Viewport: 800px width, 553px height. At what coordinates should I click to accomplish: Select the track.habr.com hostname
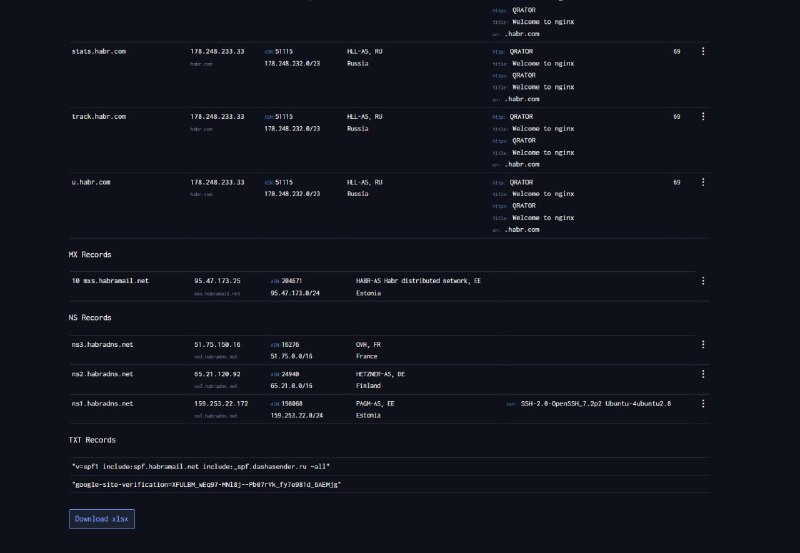click(99, 117)
